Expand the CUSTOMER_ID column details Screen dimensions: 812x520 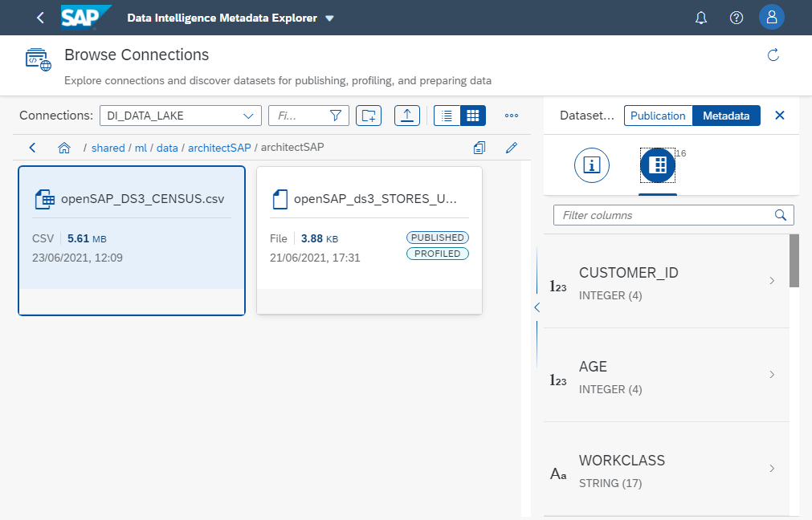pyautogui.click(x=771, y=281)
